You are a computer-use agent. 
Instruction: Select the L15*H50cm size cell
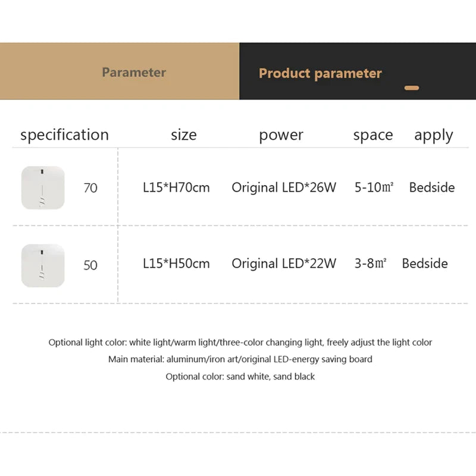click(x=176, y=264)
